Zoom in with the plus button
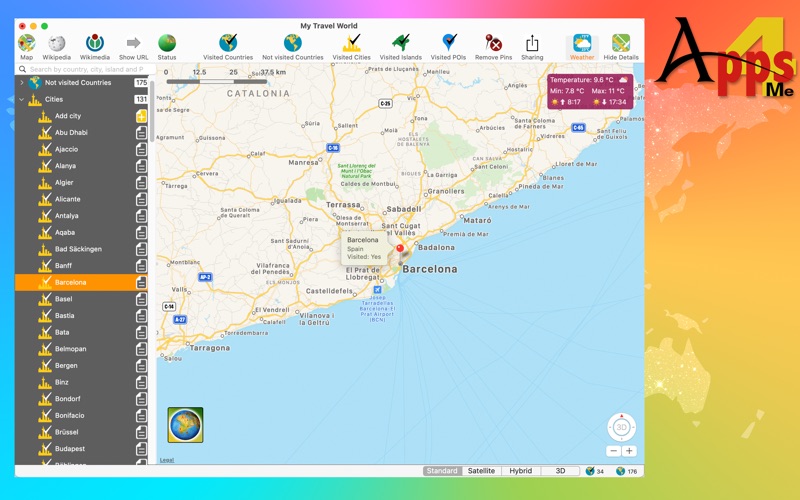This screenshot has height=500, width=800. 629,451
